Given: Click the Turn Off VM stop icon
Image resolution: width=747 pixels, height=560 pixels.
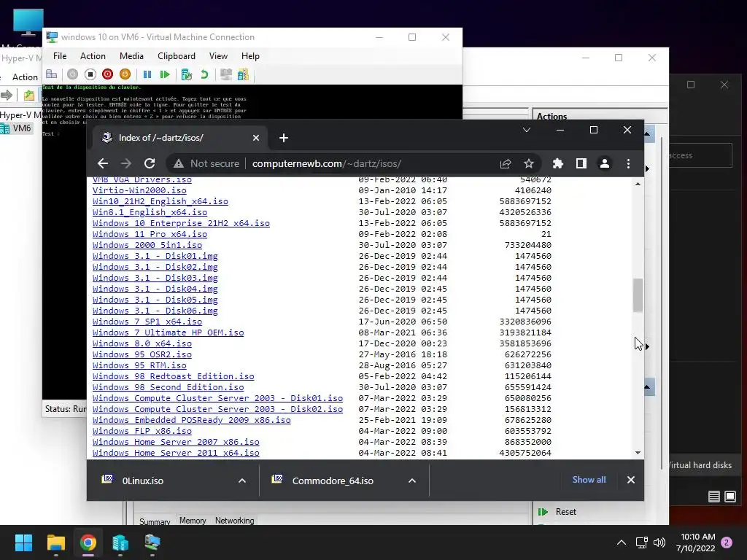Looking at the screenshot, I should [x=90, y=74].
